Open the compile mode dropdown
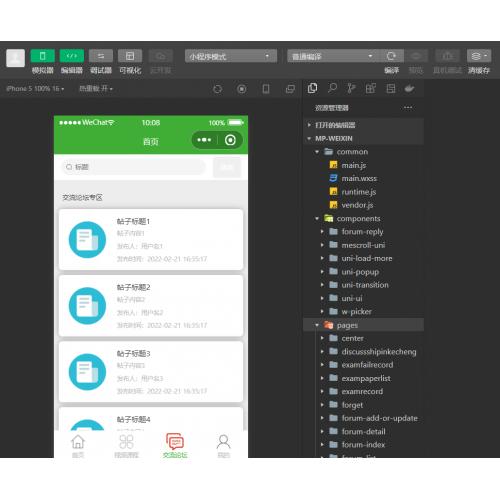 pyautogui.click(x=333, y=56)
